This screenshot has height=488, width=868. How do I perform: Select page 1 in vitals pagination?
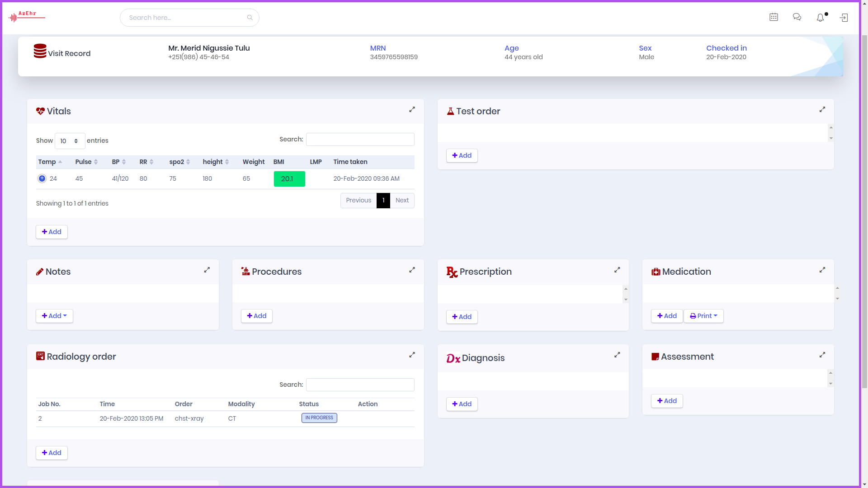(x=383, y=201)
